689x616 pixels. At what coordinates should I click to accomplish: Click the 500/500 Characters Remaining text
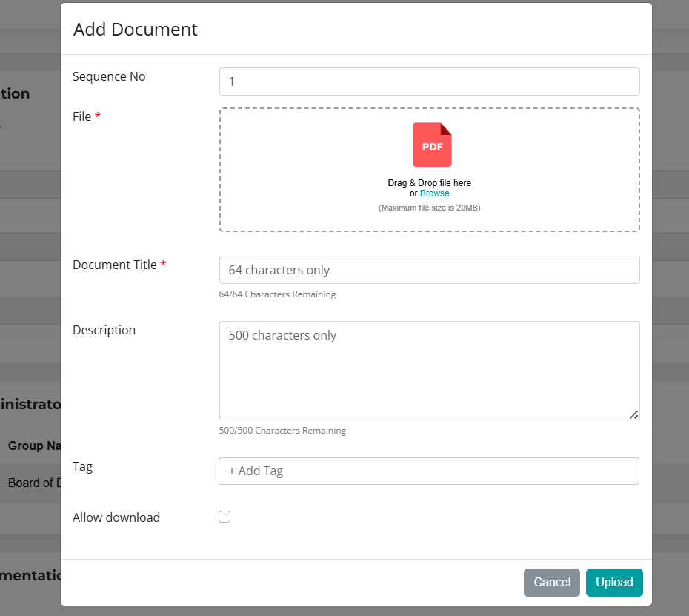[282, 431]
